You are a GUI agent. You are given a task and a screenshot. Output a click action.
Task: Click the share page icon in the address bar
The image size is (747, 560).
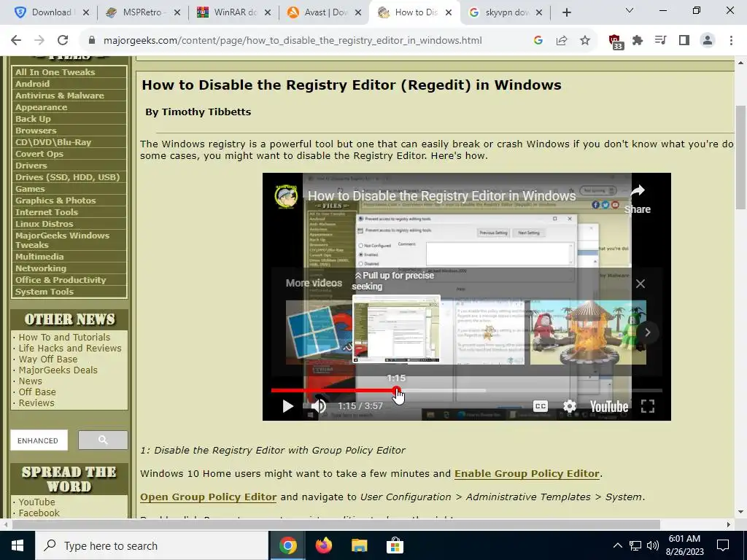[x=562, y=41]
